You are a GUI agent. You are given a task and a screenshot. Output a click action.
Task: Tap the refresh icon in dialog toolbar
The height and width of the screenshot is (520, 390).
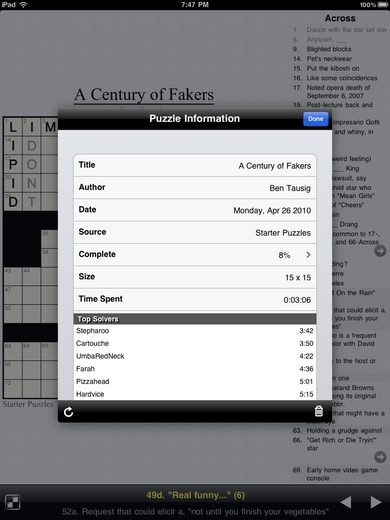click(68, 412)
